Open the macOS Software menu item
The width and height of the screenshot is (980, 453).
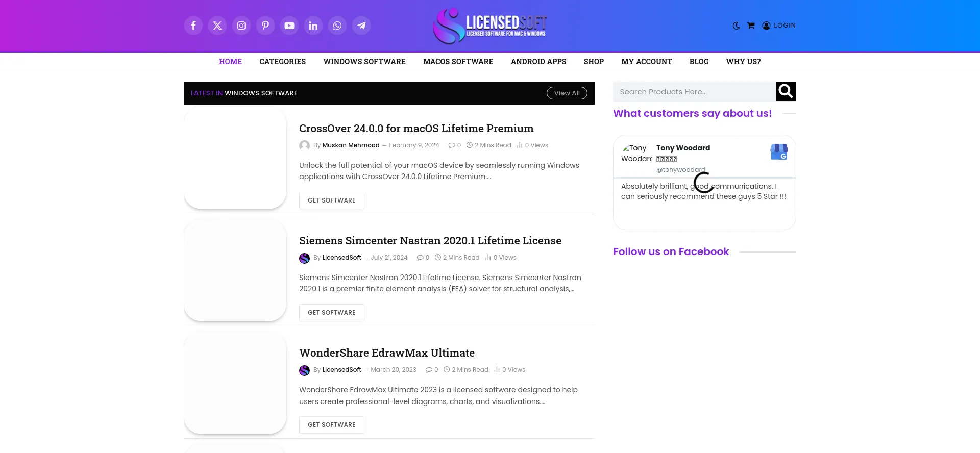458,62
